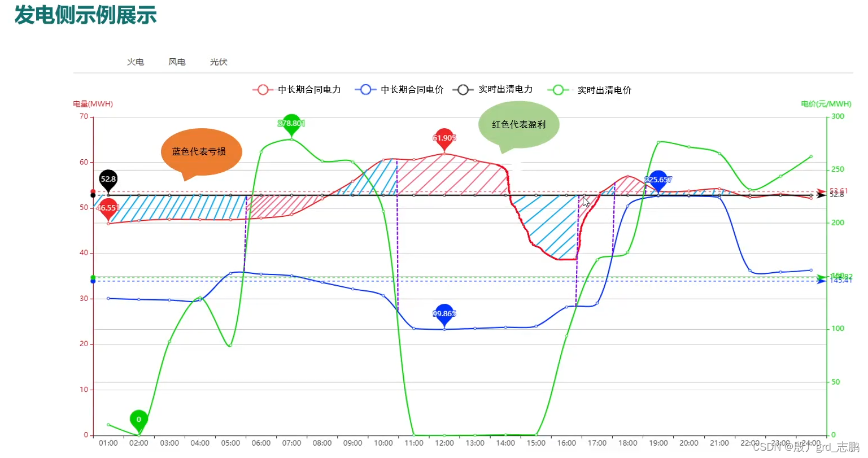The height and width of the screenshot is (458, 868).
Task: Click the black 52.8 marker pin
Action: point(108,180)
